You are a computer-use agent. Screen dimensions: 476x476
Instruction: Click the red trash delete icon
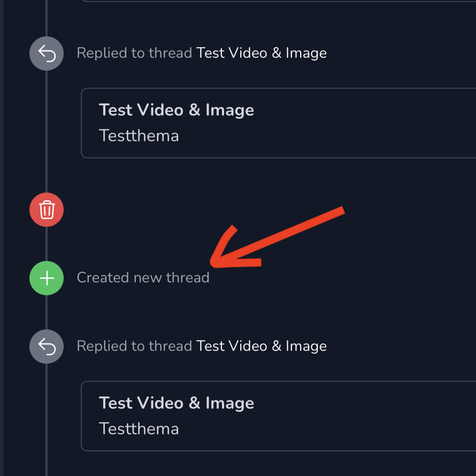tap(47, 210)
